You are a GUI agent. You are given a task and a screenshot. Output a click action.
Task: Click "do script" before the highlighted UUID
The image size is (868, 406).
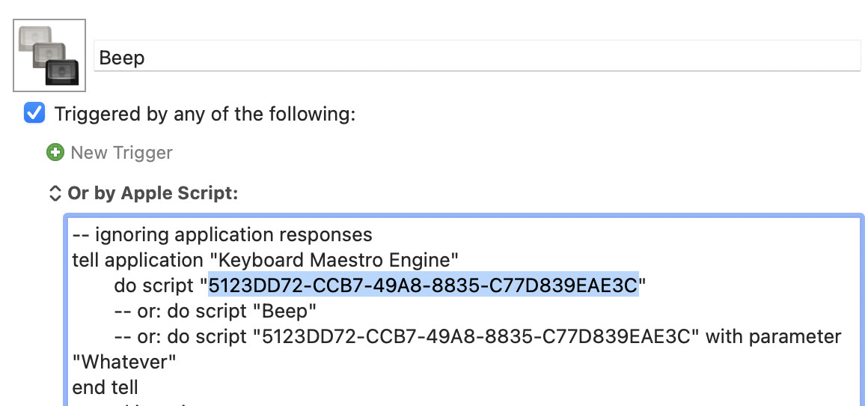[x=155, y=285]
